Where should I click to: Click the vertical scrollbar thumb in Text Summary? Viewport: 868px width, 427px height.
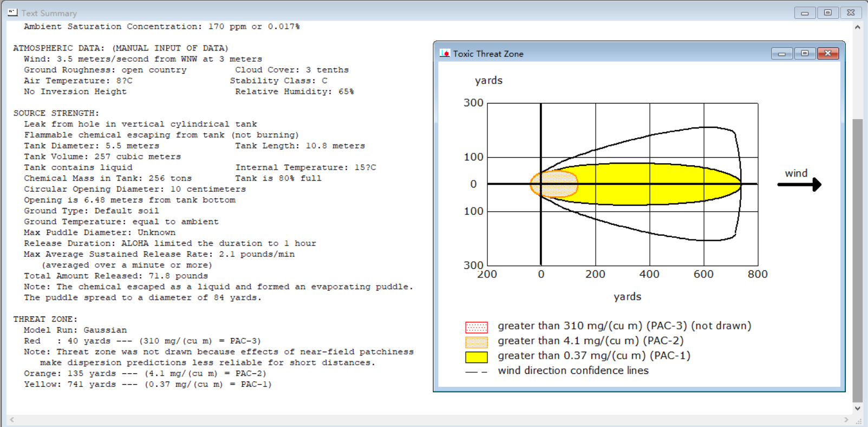(858, 260)
